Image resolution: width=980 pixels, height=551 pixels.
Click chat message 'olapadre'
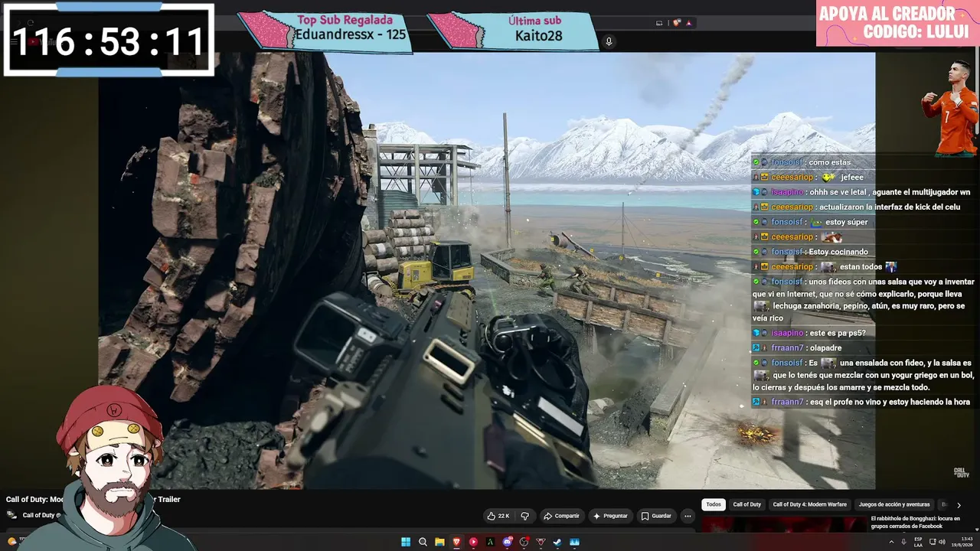pyautogui.click(x=826, y=348)
